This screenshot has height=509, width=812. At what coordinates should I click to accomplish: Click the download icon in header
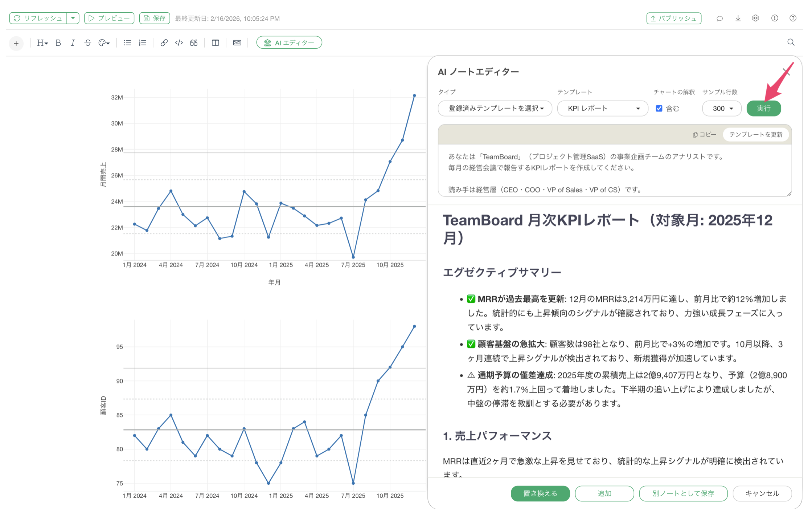point(738,18)
